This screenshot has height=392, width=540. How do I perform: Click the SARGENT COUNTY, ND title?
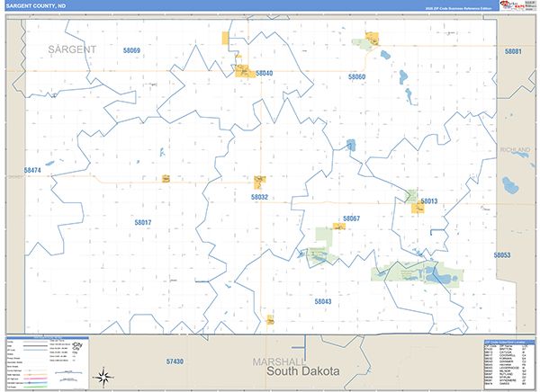36,6
